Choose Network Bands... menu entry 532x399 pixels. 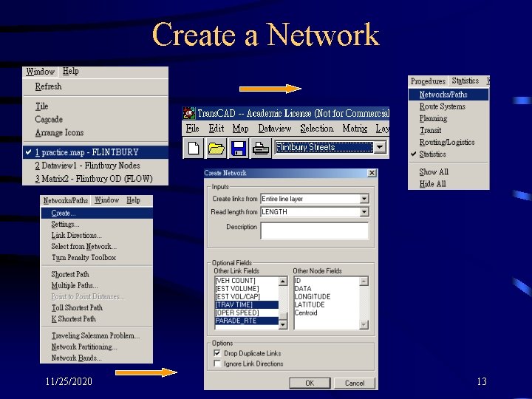click(x=97, y=358)
